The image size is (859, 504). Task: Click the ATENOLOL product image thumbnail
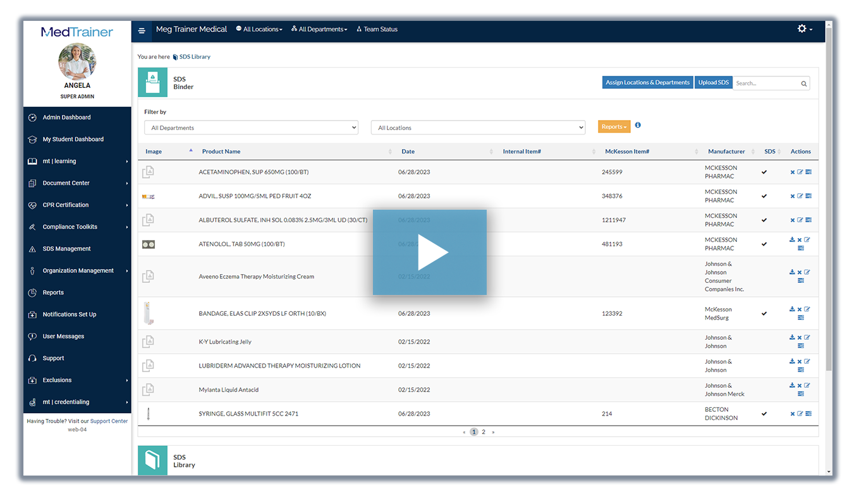click(x=149, y=244)
